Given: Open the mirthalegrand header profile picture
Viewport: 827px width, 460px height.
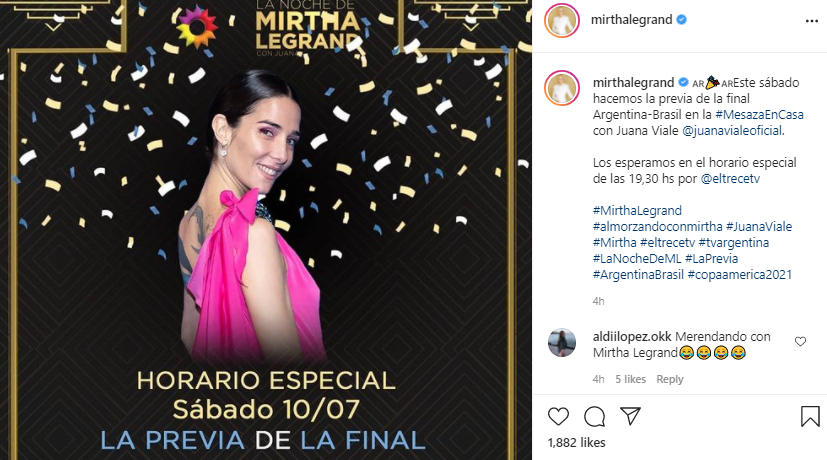Looking at the screenshot, I should [562, 21].
